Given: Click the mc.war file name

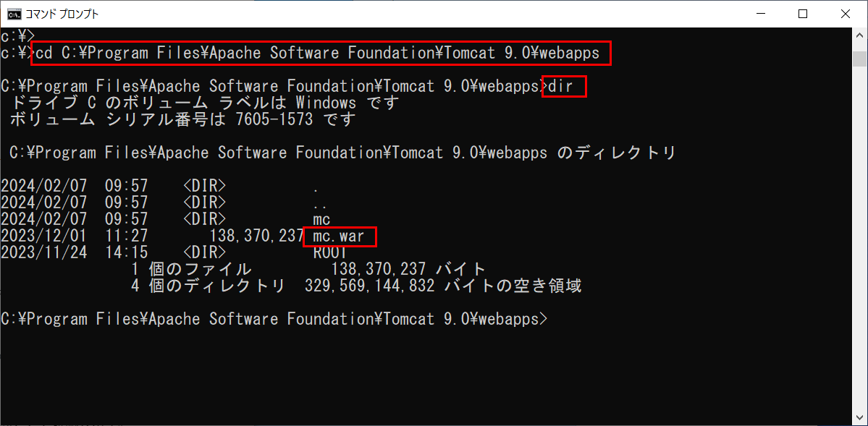Looking at the screenshot, I should click(x=341, y=237).
